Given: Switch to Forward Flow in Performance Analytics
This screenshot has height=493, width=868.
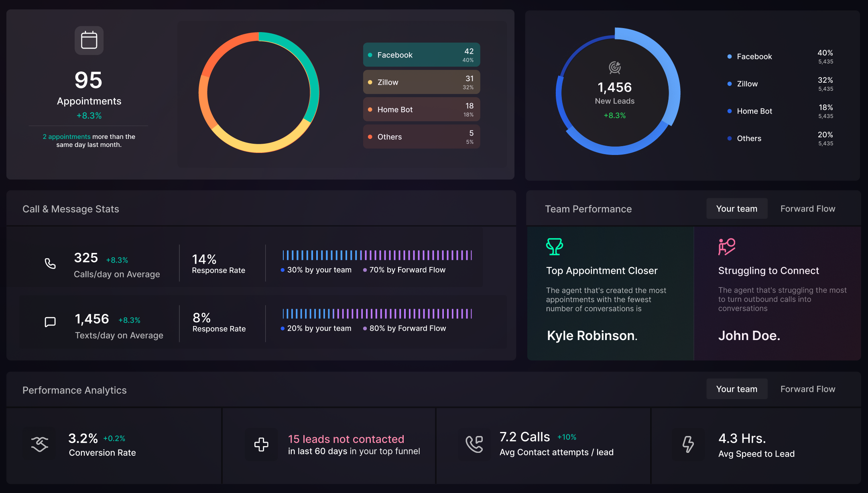Looking at the screenshot, I should (808, 389).
